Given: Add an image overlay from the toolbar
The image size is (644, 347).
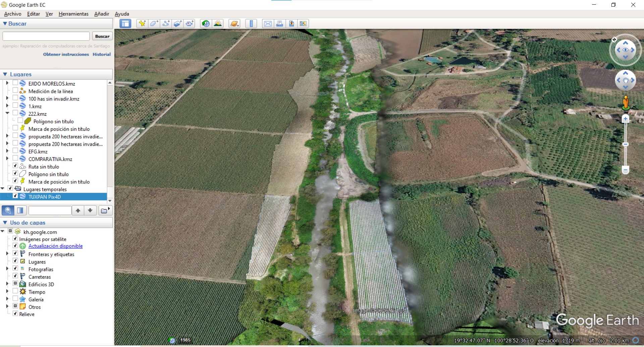Looking at the screenshot, I should pos(177,23).
